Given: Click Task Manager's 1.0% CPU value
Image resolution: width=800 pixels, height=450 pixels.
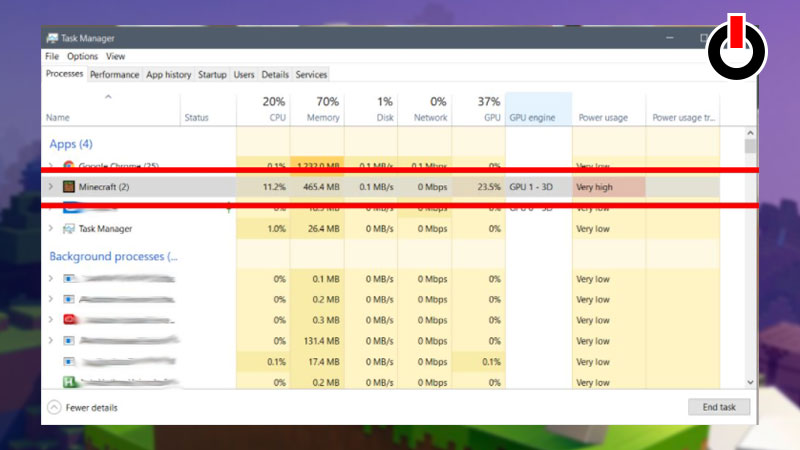Looking at the screenshot, I should tap(277, 229).
